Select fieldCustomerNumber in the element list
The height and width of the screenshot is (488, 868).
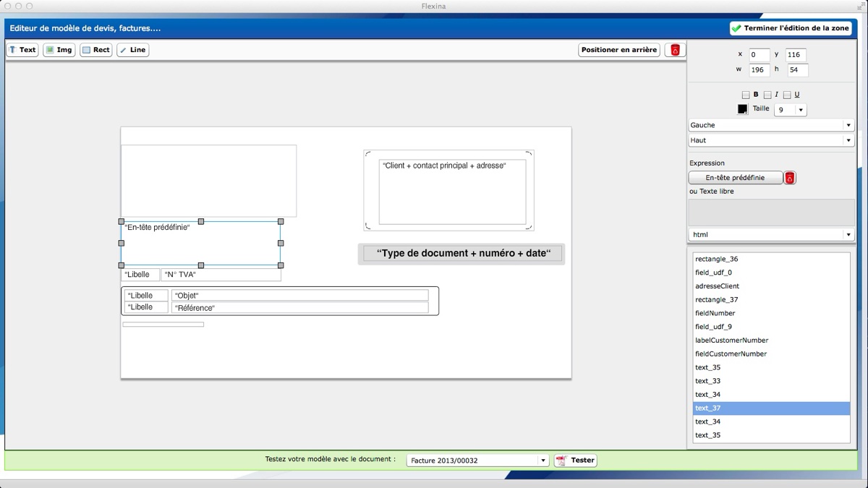point(771,354)
